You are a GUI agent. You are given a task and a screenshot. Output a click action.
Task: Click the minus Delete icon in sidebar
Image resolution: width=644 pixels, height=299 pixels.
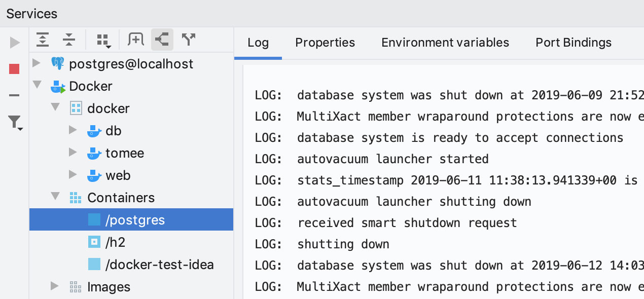click(14, 95)
